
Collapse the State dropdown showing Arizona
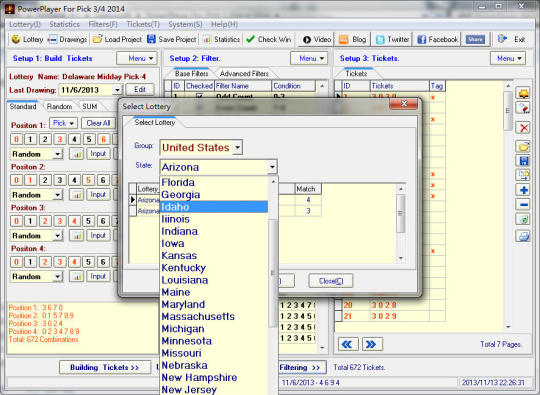coord(272,167)
